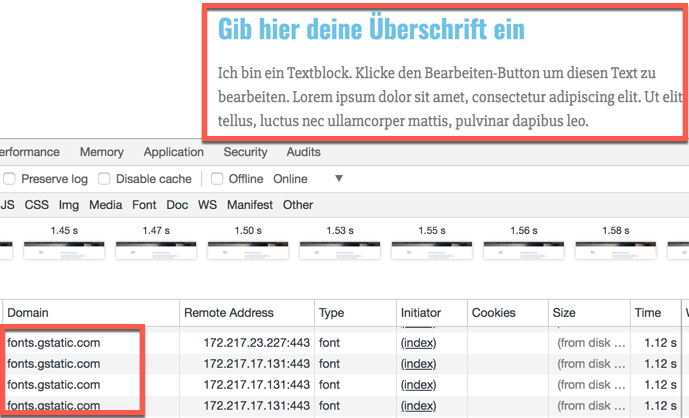Filter requests by Other

point(298,205)
